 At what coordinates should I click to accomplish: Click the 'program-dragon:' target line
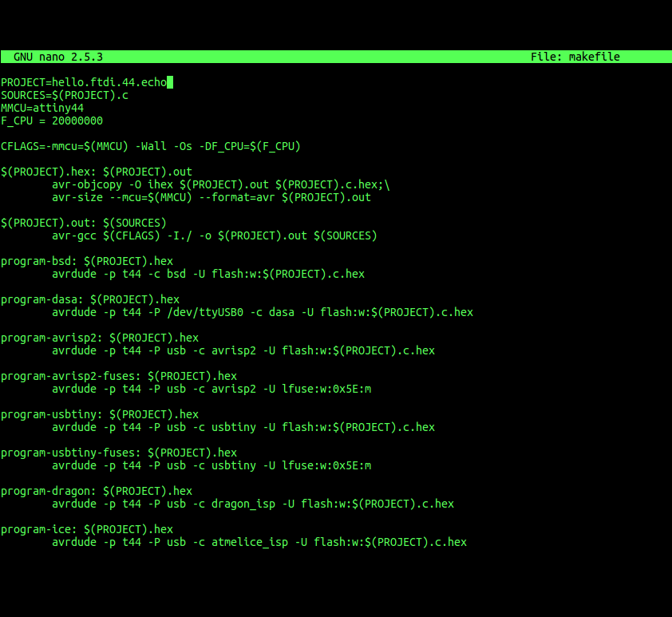[97, 491]
